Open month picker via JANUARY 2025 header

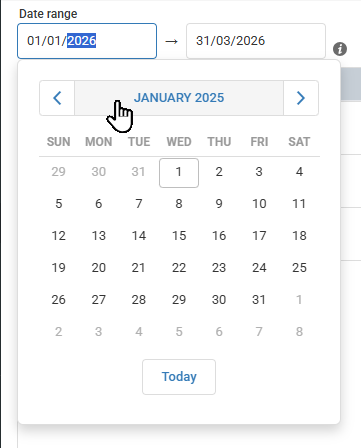(179, 98)
